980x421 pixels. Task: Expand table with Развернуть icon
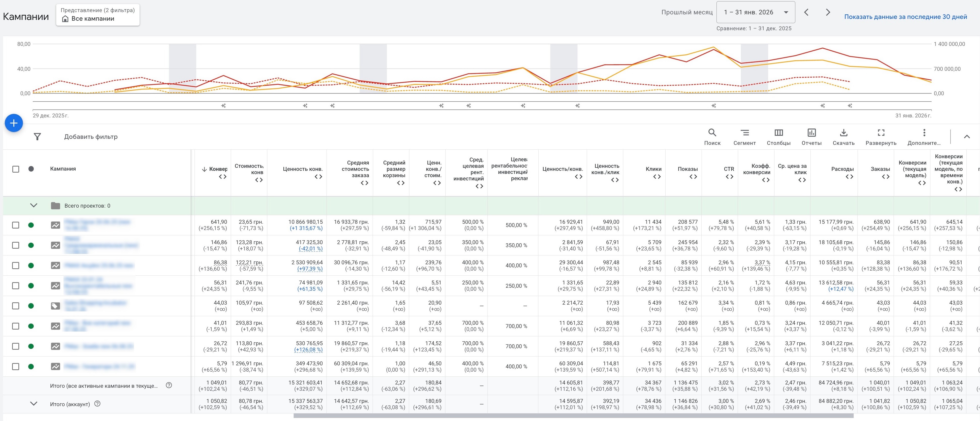(x=881, y=137)
